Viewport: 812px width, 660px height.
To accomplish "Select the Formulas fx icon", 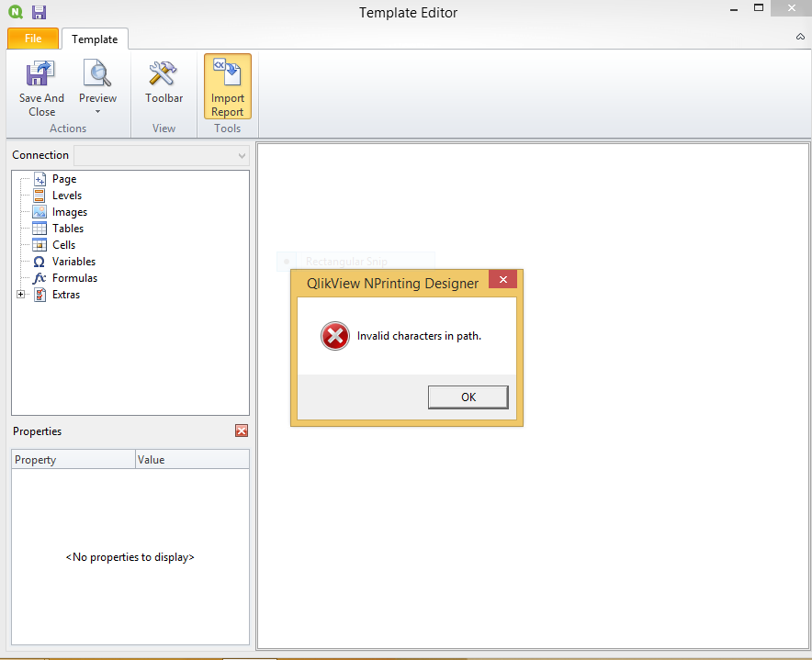I will click(x=39, y=278).
